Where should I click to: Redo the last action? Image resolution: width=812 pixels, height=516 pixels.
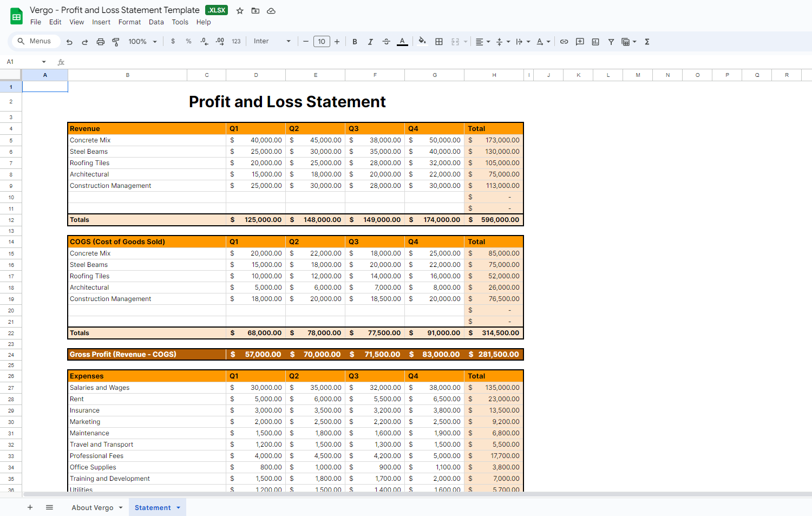(x=85, y=42)
